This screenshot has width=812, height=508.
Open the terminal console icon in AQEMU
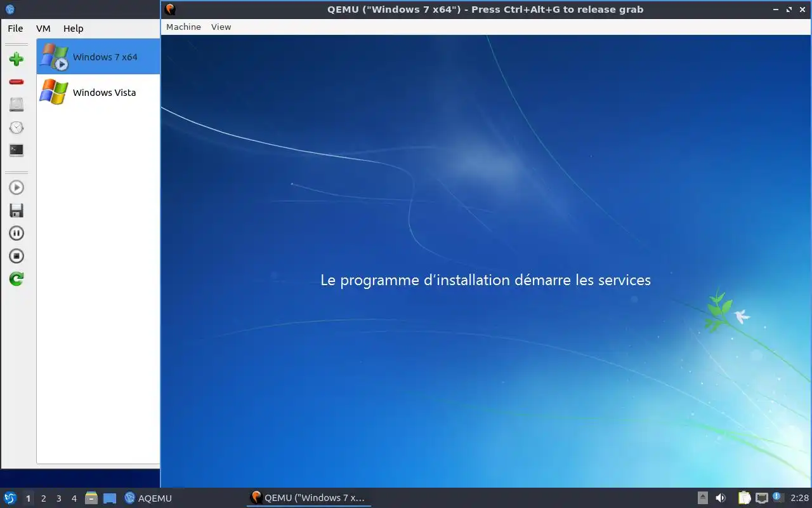(16, 150)
